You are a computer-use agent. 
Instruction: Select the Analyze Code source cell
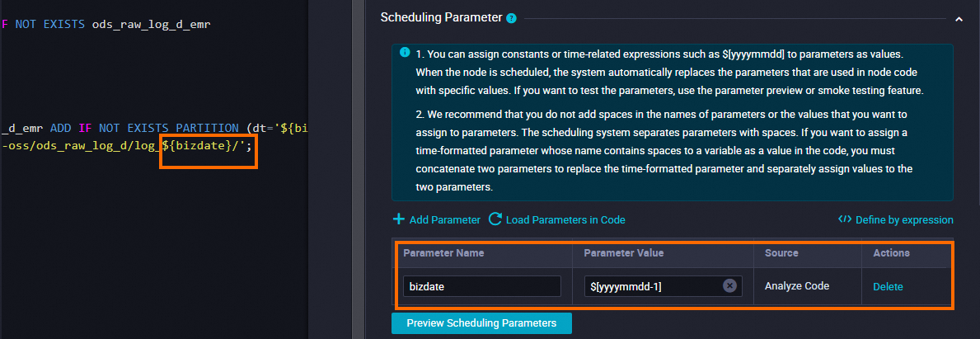pyautogui.click(x=797, y=286)
